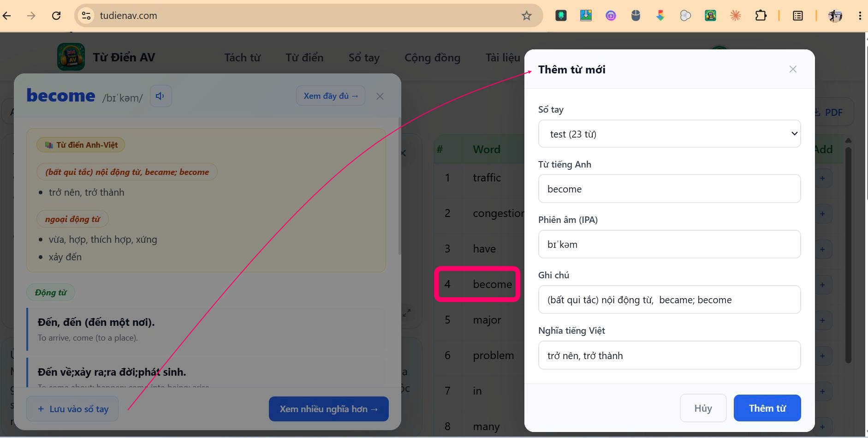The image size is (868, 438).
Task: Click the browser forward arrow
Action: pyautogui.click(x=31, y=16)
